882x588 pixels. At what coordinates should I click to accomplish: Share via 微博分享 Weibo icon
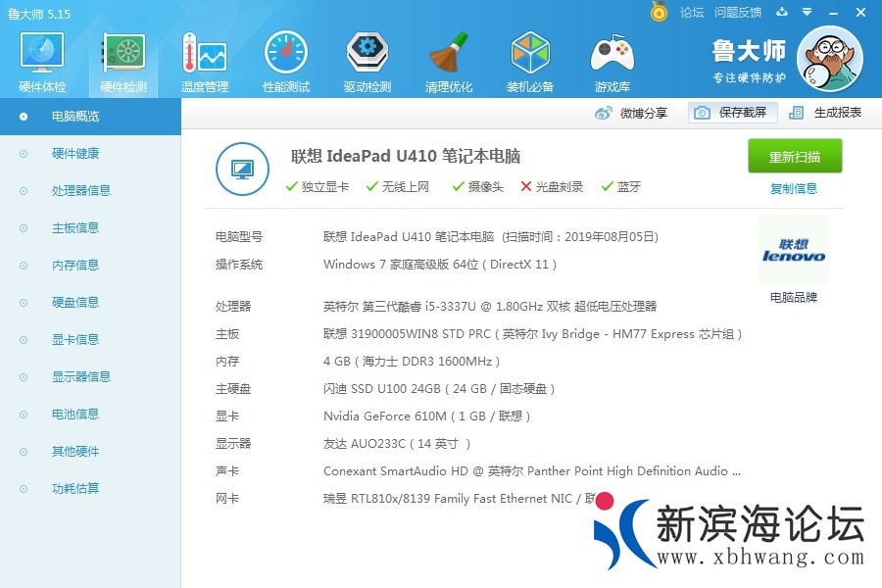(631, 113)
